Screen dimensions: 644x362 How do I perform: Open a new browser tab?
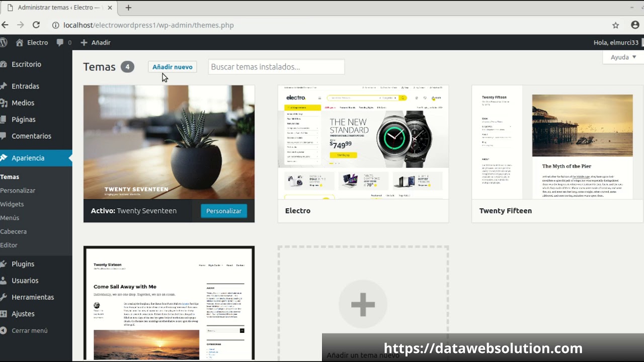[x=128, y=8]
